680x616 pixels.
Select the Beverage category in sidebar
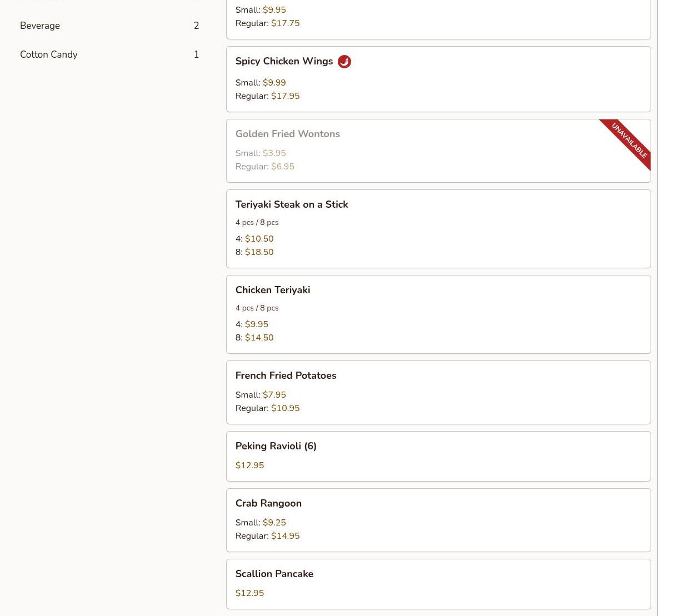(x=40, y=26)
